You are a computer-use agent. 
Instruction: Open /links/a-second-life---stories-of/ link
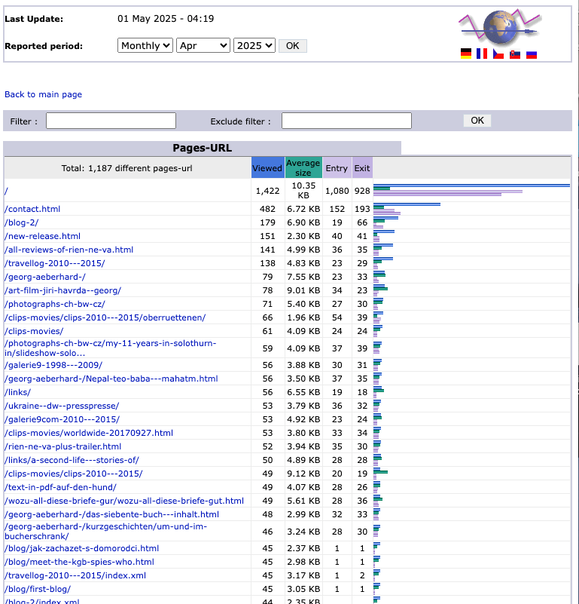tap(72, 460)
